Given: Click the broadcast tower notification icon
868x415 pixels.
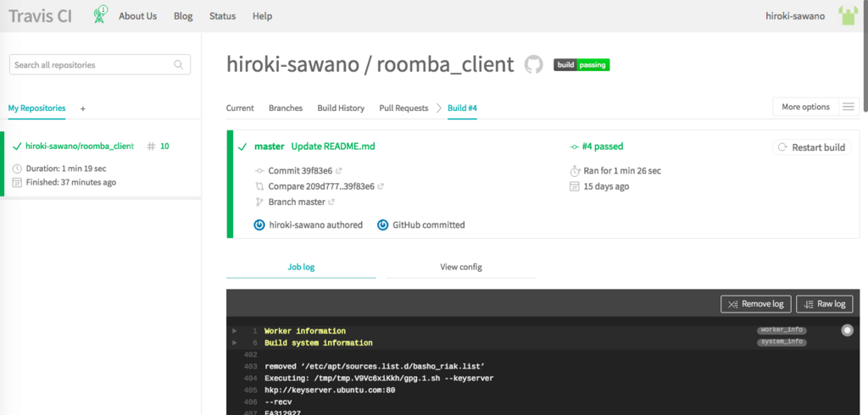Looking at the screenshot, I should point(100,15).
